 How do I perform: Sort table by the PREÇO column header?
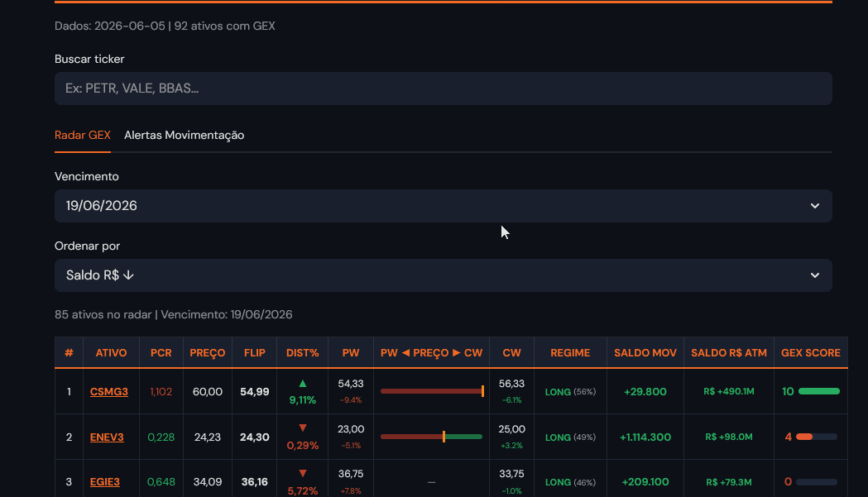coord(208,352)
